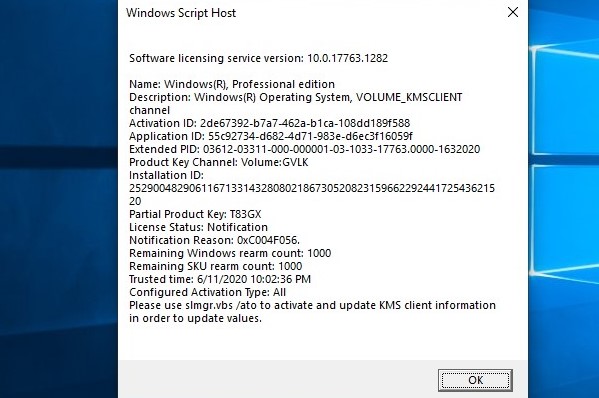Click the 'Software licensing service version: 10.0.17763.1282' line
599x398 pixels.
pyautogui.click(x=258, y=58)
